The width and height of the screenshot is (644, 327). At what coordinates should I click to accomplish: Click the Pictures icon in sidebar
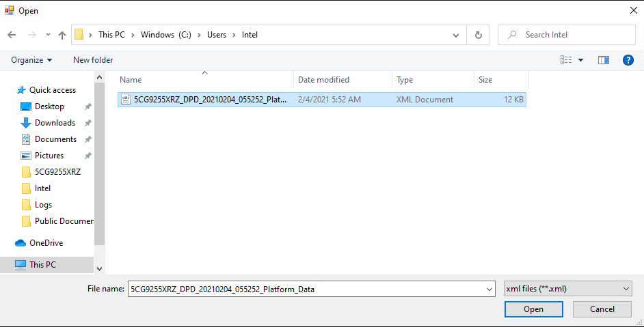coord(26,156)
